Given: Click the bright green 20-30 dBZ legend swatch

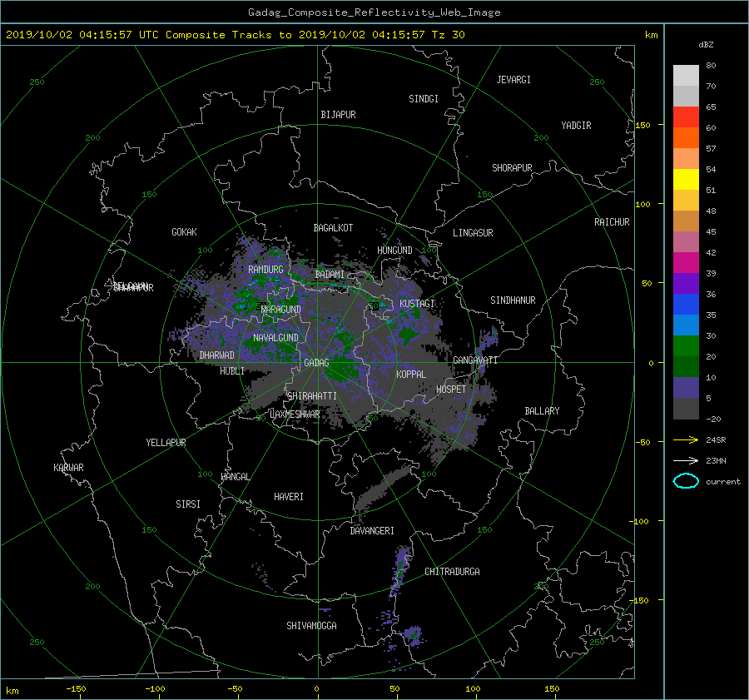Looking at the screenshot, I should point(686,346).
